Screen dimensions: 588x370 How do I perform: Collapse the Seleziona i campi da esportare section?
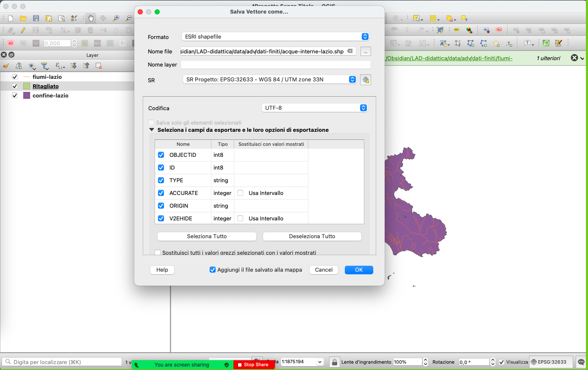point(152,130)
